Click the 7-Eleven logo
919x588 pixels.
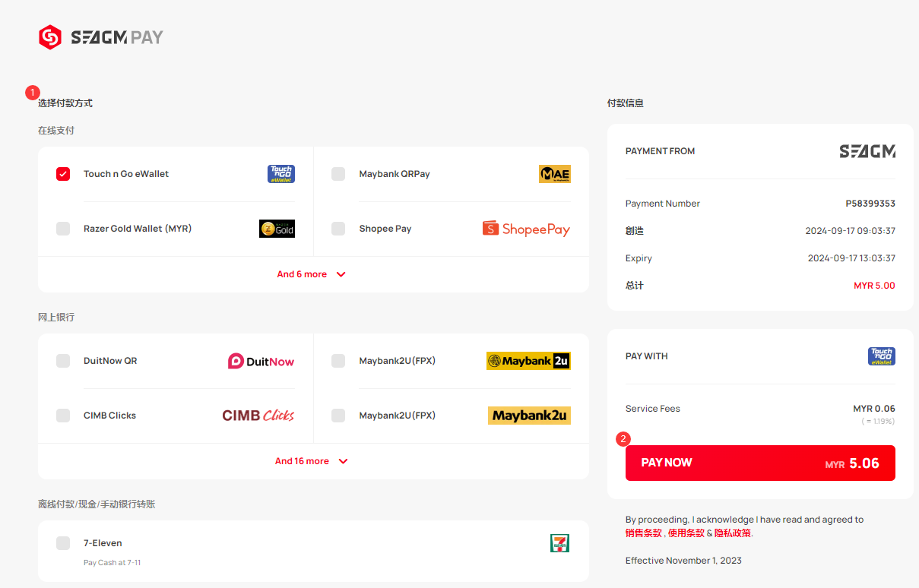[559, 543]
